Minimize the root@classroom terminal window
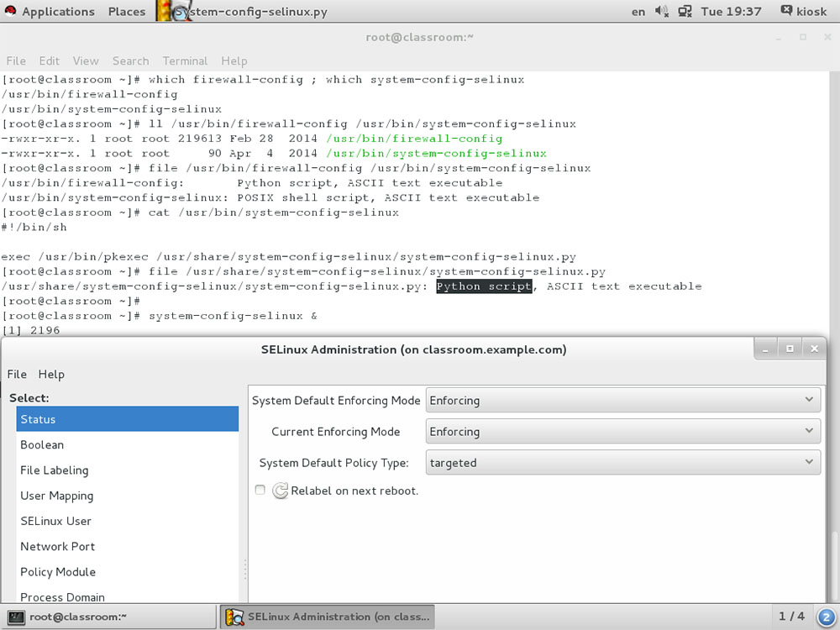 click(x=779, y=37)
